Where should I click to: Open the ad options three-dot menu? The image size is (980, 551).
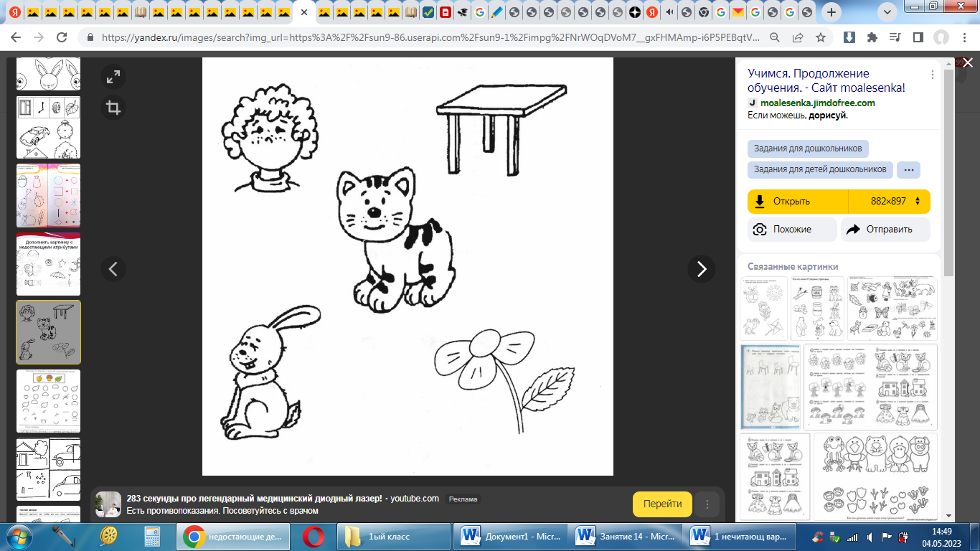pos(707,504)
